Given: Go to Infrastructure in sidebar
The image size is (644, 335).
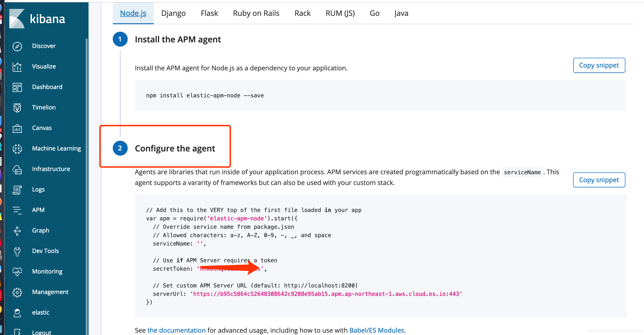Looking at the screenshot, I should (51, 169).
